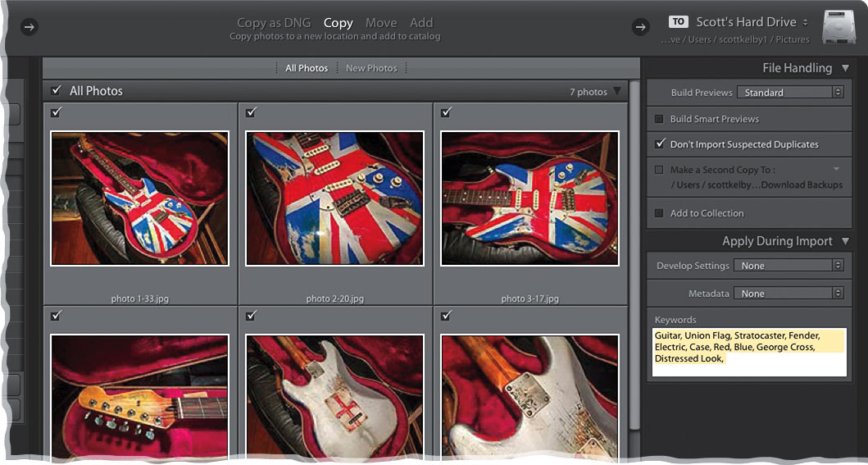This screenshot has width=868, height=465.
Task: Open the Develop Settings dropdown
Action: click(x=788, y=266)
